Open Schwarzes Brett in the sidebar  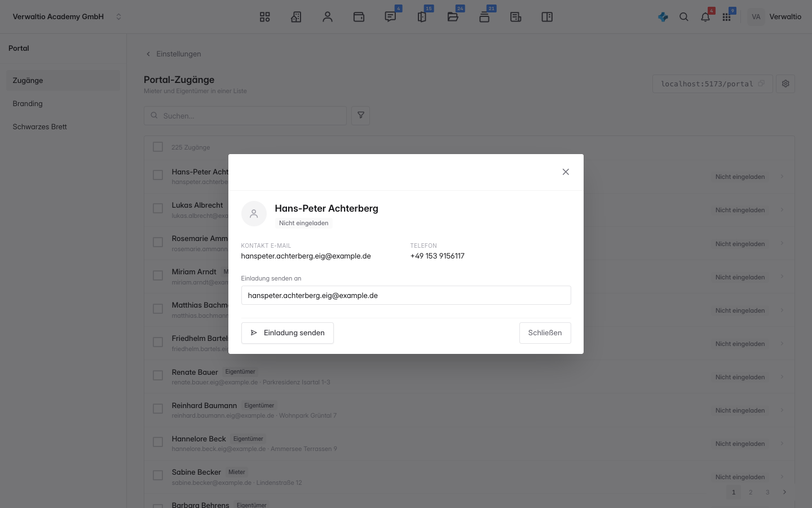[x=63, y=126]
